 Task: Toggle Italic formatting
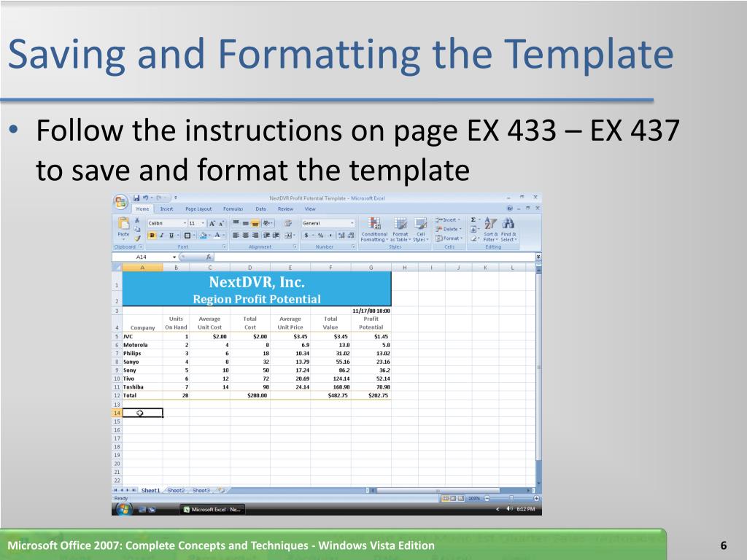coord(161,236)
